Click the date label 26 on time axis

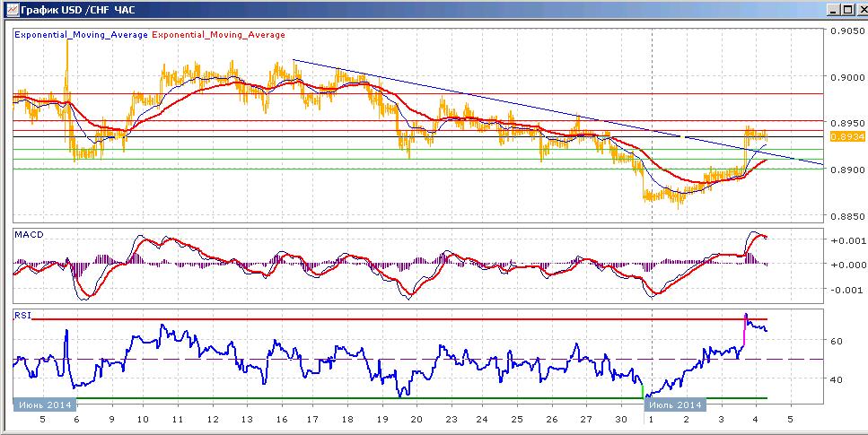point(552,420)
